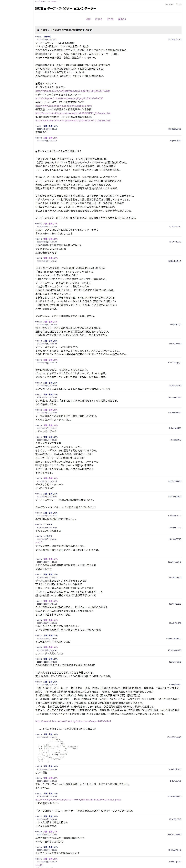Open tamanegiya.com sinnsugobaka link
The width and height of the screenshot is (186, 868).
click(63, 106)
